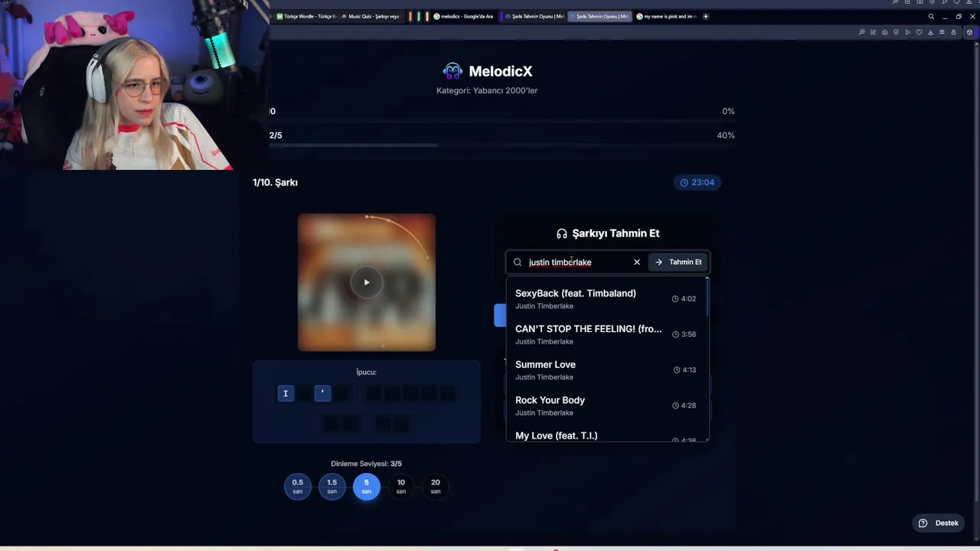Open a new browser tab
The height and width of the screenshot is (551, 980).
[x=705, y=16]
